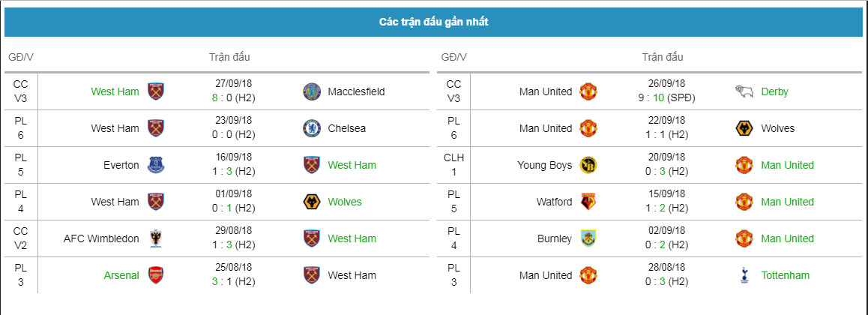Click the Tottenham cockerel crest
Screen dimensions: 868x315
(x=744, y=275)
